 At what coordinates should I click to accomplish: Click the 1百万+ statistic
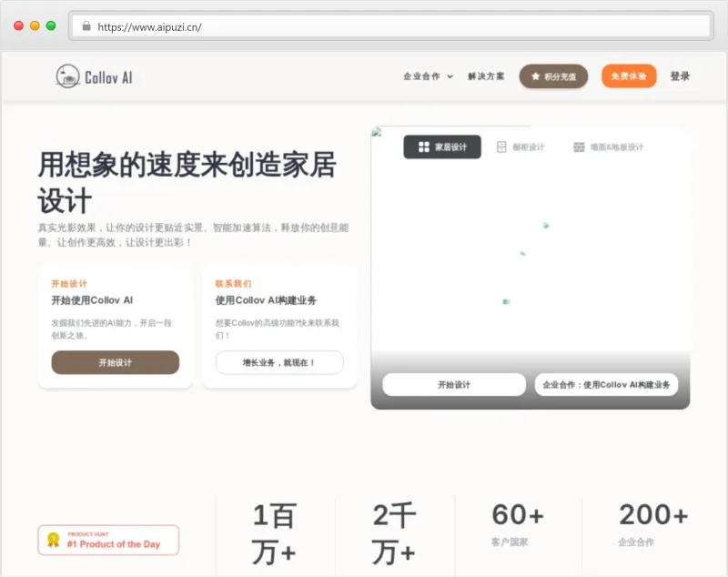pos(274,534)
